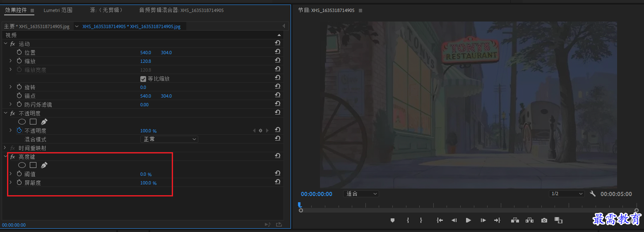Toggle animation stopwatch for 屏蔽度

coord(19,182)
